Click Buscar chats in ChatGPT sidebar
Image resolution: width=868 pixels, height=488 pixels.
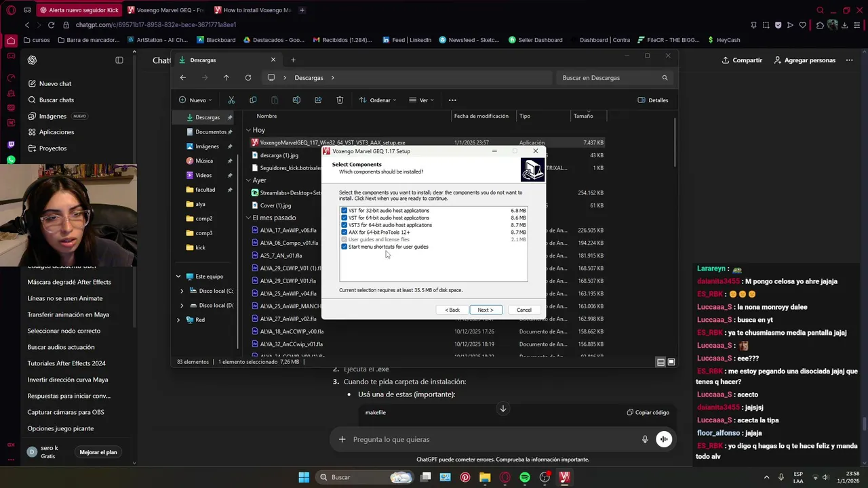tap(56, 100)
